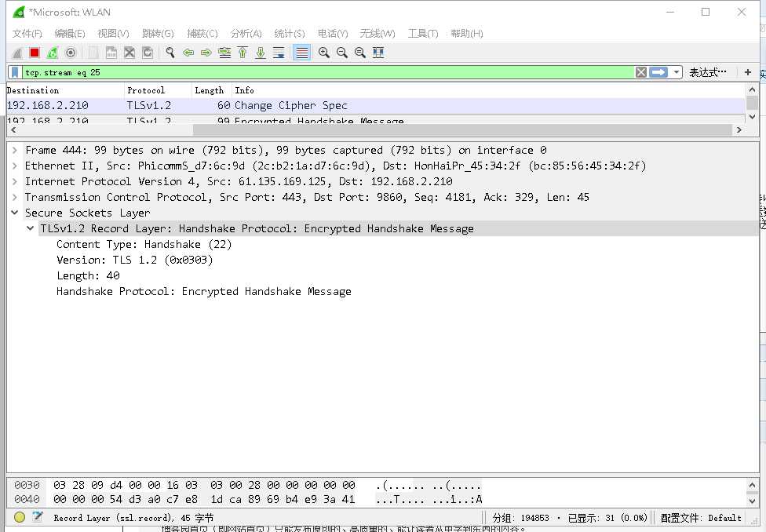Click packet list horizontal scrollbar thumb
The image size is (766, 532).
point(462,130)
